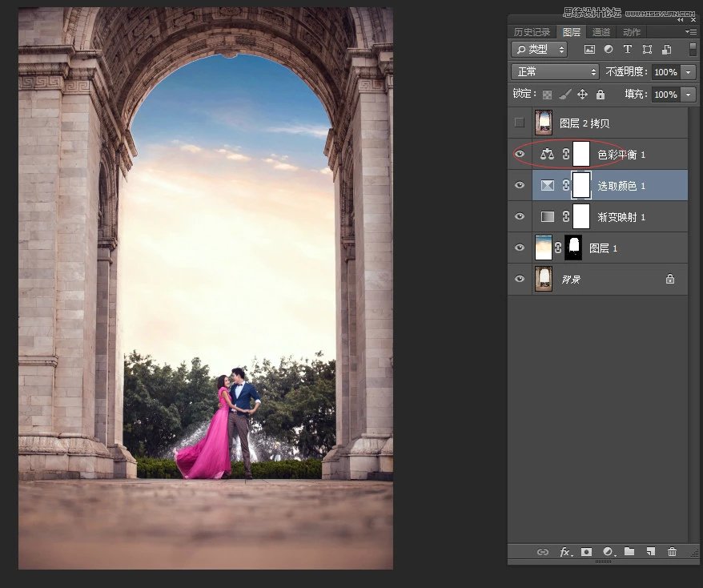The image size is (703, 588).
Task: Click the link layers icon
Action: tap(543, 552)
